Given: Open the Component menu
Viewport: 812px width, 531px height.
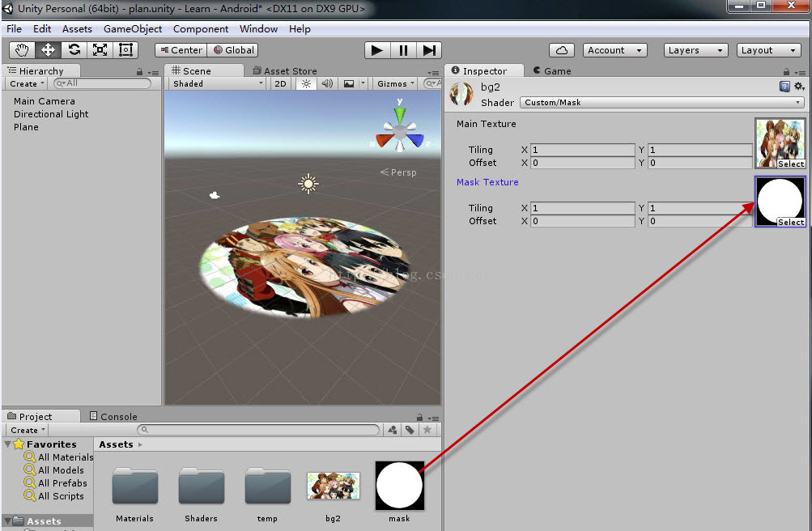Looking at the screenshot, I should [201, 29].
